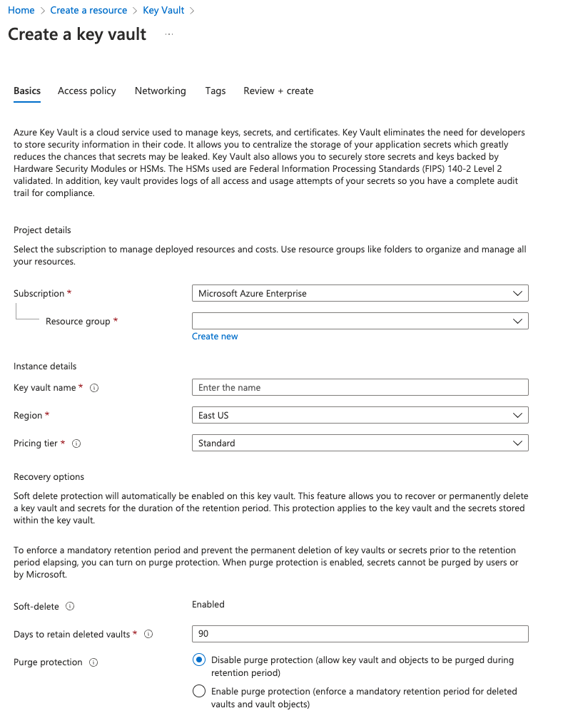Open the Resource group dropdown
This screenshot has height=728, width=563.
360,321
